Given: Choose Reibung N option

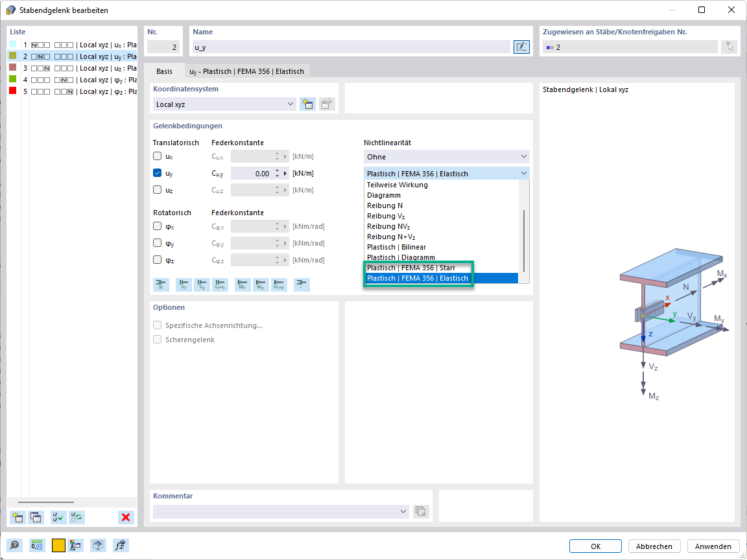Looking at the screenshot, I should [441, 205].
